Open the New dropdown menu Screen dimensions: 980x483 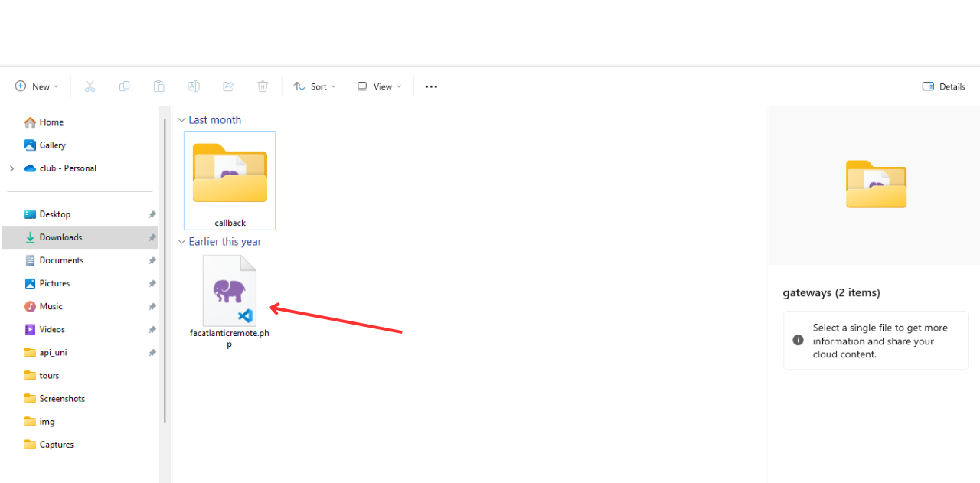[x=37, y=86]
